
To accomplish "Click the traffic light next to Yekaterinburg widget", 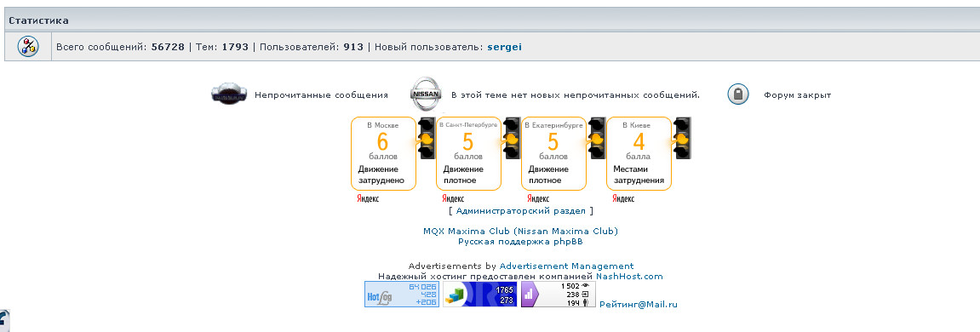I will (598, 138).
